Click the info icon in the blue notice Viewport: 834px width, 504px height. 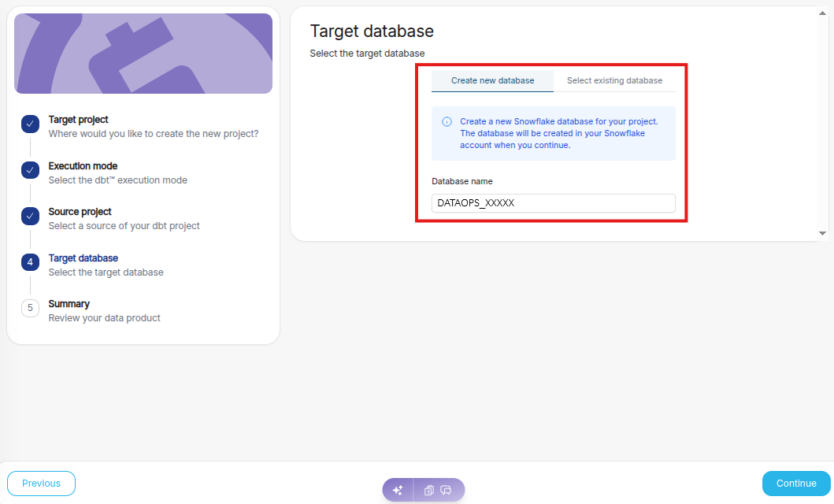click(x=447, y=122)
